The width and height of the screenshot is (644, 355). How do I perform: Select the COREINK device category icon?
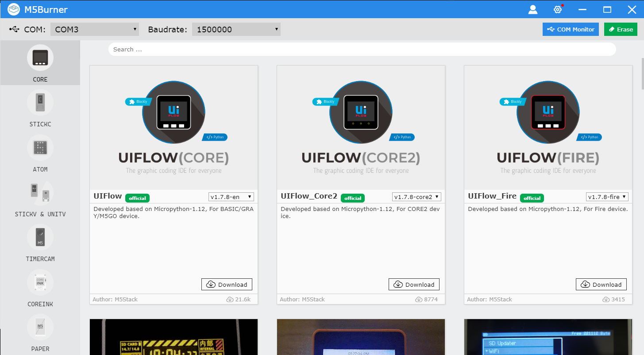coord(40,282)
